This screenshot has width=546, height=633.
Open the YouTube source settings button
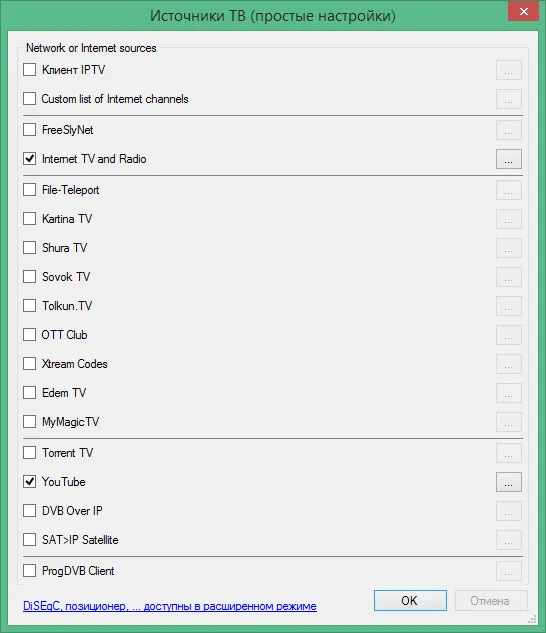tap(508, 482)
